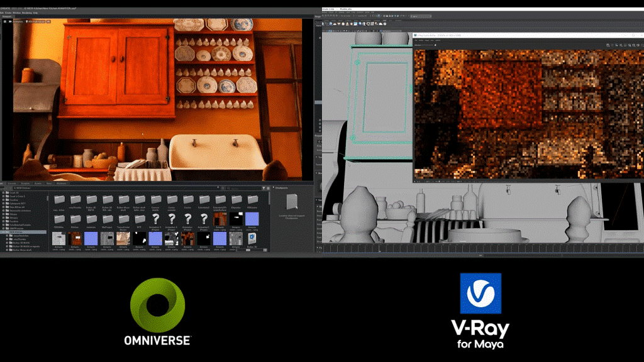Click the orange cone icon on V-Ray shelf
The image size is (644, 362).
[x=347, y=24]
